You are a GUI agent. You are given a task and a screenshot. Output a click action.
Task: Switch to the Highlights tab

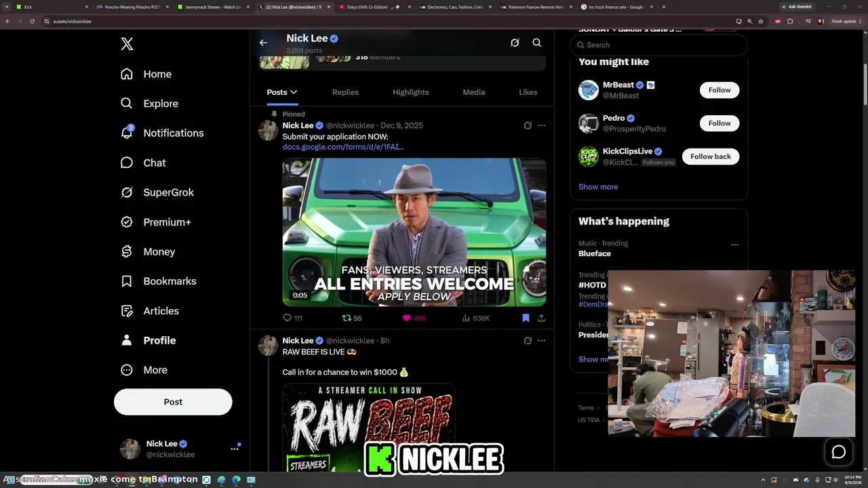pos(411,92)
